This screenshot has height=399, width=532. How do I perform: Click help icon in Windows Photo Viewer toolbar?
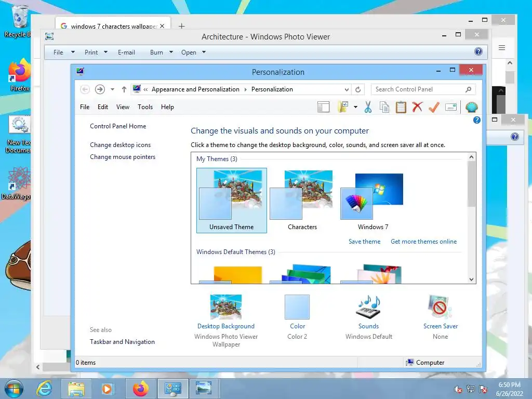478,51
